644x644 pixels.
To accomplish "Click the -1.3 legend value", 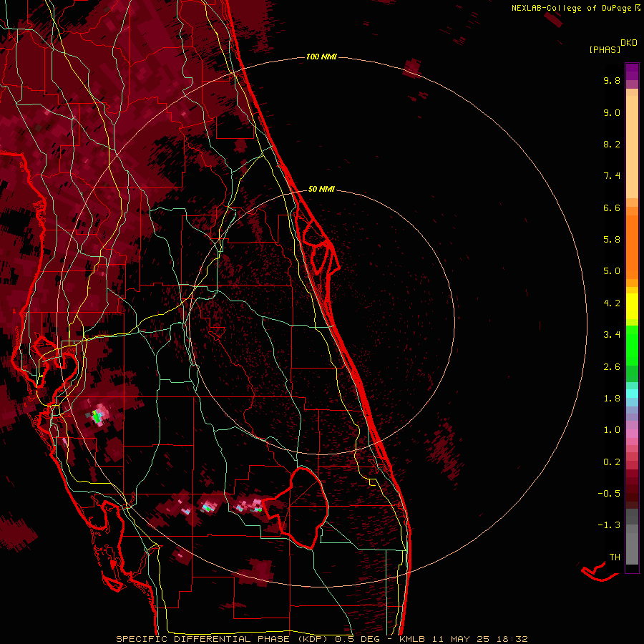I will (x=609, y=525).
